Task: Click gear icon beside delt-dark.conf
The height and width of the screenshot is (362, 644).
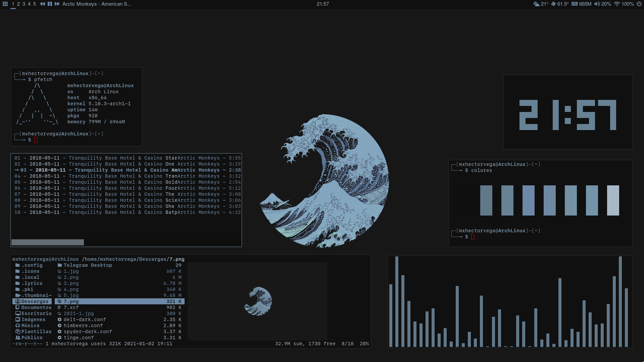Action: (59, 319)
